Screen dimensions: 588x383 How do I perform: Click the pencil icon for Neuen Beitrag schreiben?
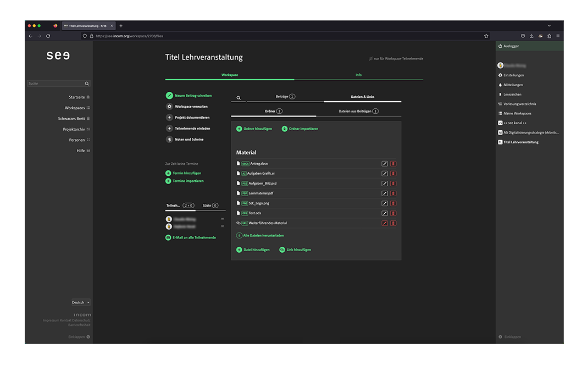169,96
